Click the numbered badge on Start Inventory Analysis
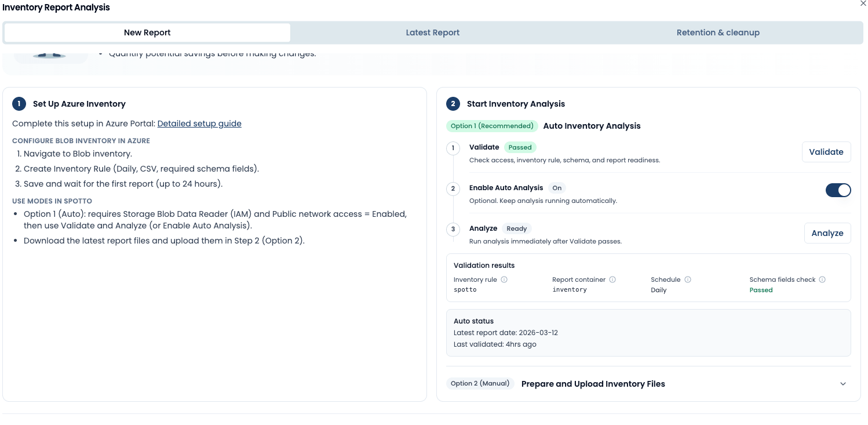The width and height of the screenshot is (868, 425). click(x=453, y=103)
